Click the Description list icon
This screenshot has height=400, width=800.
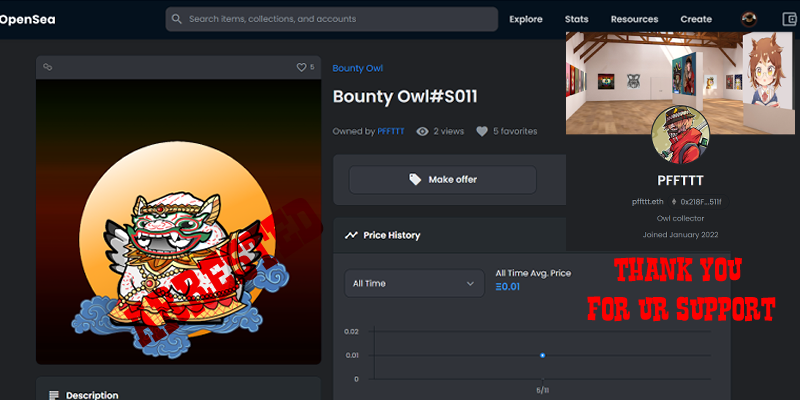54,395
